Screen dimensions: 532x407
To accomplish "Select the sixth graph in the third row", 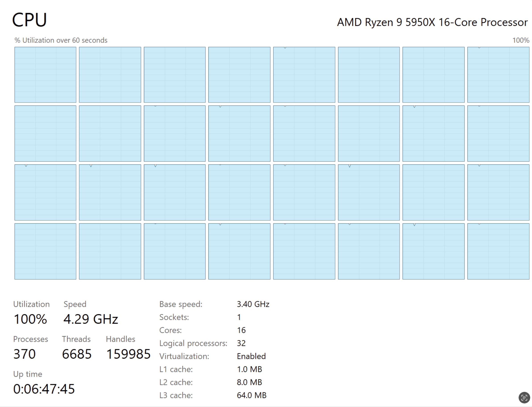I will pos(369,192).
